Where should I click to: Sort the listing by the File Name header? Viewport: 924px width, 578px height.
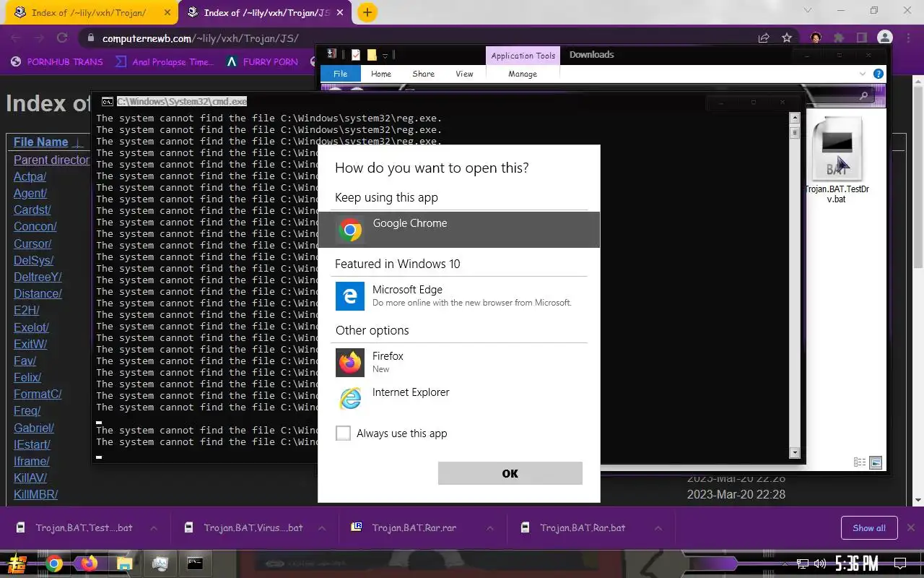pyautogui.click(x=40, y=142)
